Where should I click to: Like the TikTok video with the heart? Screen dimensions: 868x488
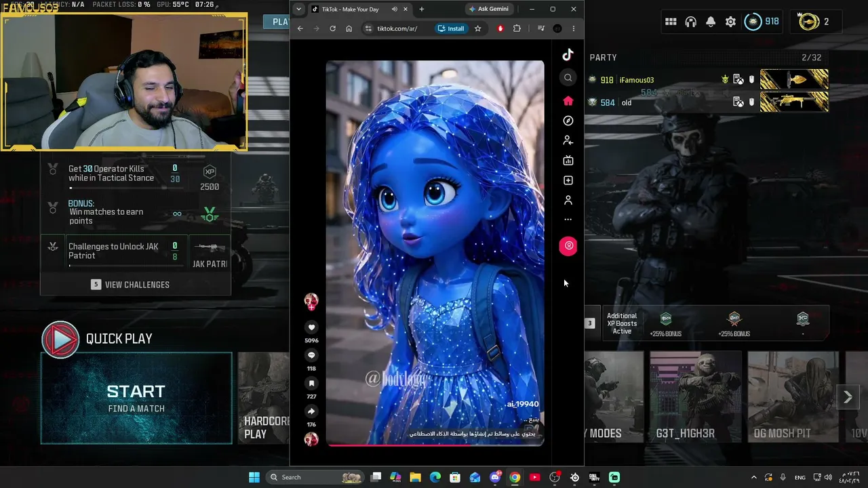[x=311, y=327]
